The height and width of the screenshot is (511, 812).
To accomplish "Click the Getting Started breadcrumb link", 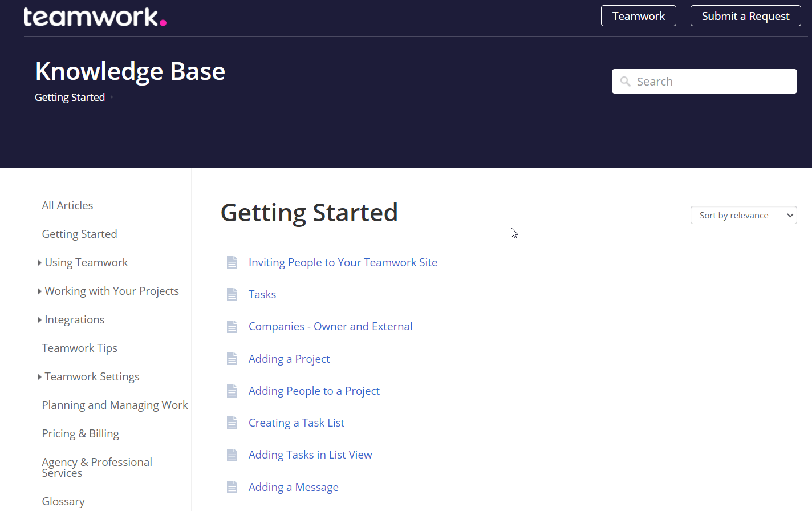I will 70,98.
